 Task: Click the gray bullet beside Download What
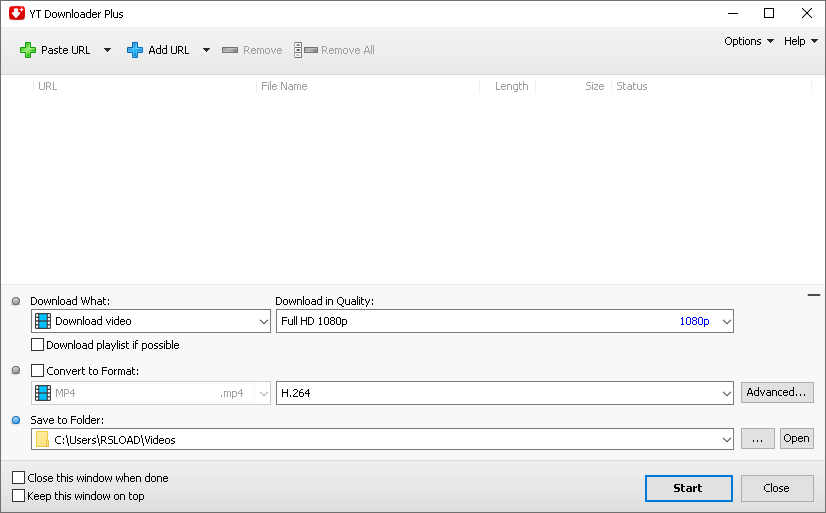16,301
